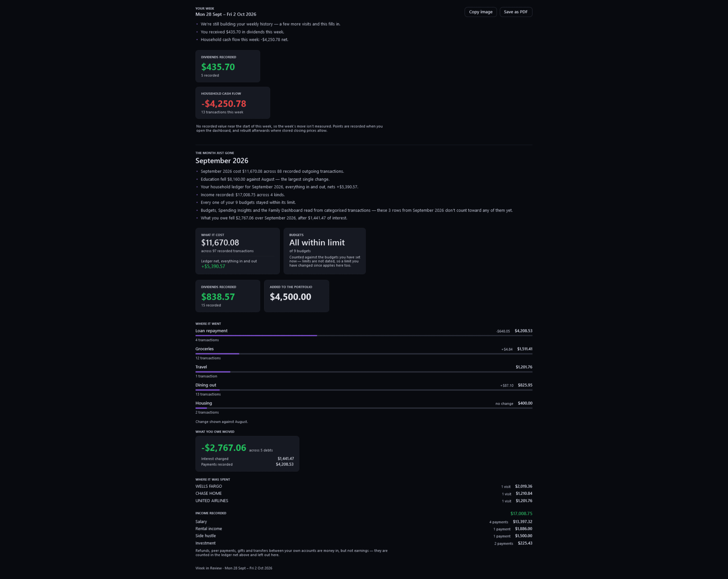Select the $838.57 monthly dividends value

(x=218, y=297)
